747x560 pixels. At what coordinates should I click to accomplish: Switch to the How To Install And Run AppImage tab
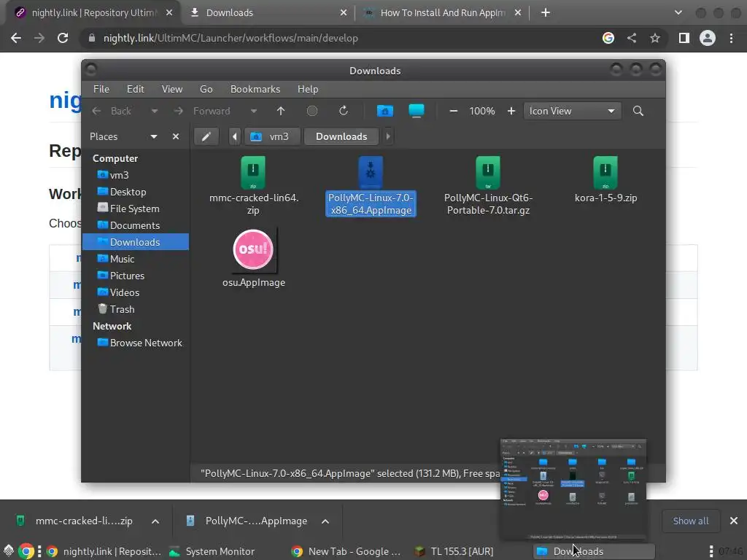coord(443,13)
